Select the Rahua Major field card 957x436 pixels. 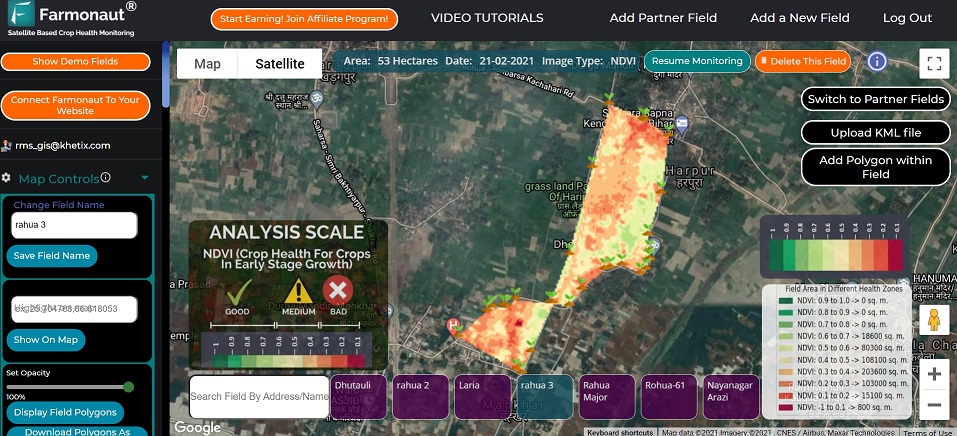click(607, 396)
